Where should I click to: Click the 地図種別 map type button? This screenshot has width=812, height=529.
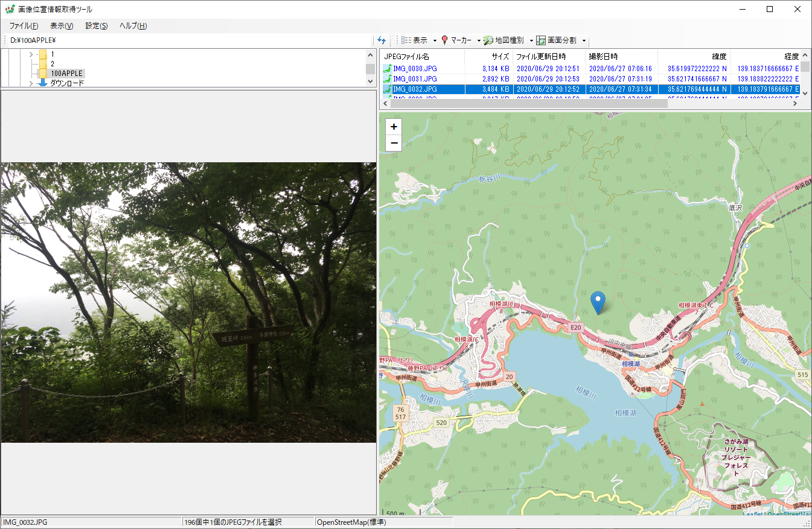(504, 40)
